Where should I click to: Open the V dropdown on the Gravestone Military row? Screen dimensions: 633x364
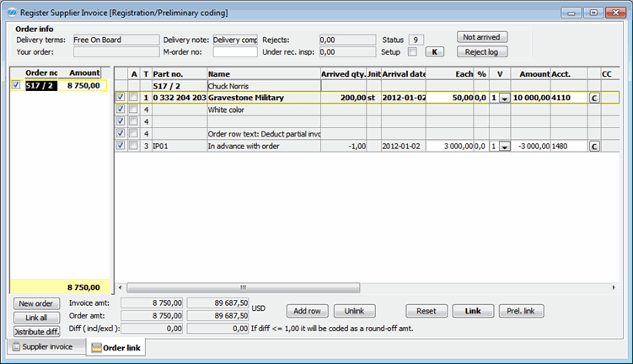(x=505, y=99)
